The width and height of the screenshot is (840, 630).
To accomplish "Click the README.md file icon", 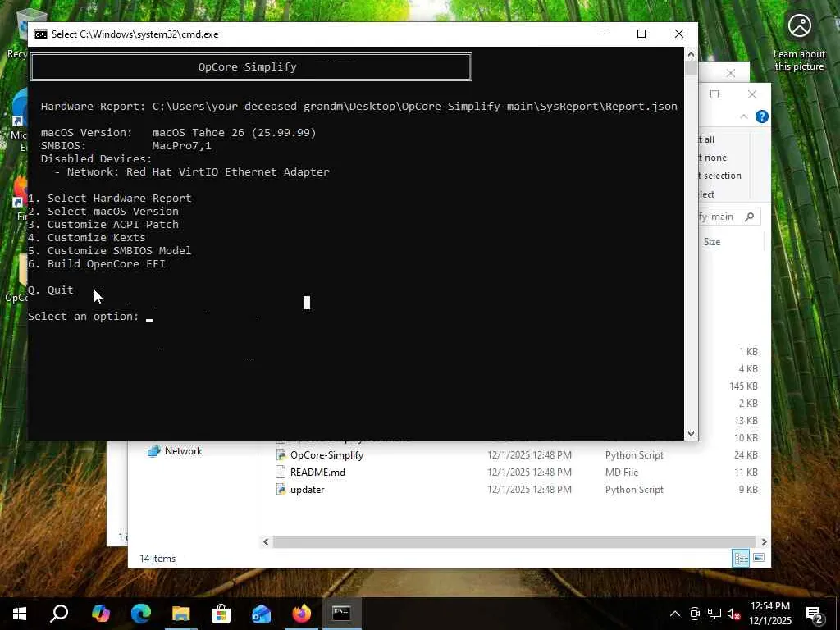I will (x=281, y=472).
